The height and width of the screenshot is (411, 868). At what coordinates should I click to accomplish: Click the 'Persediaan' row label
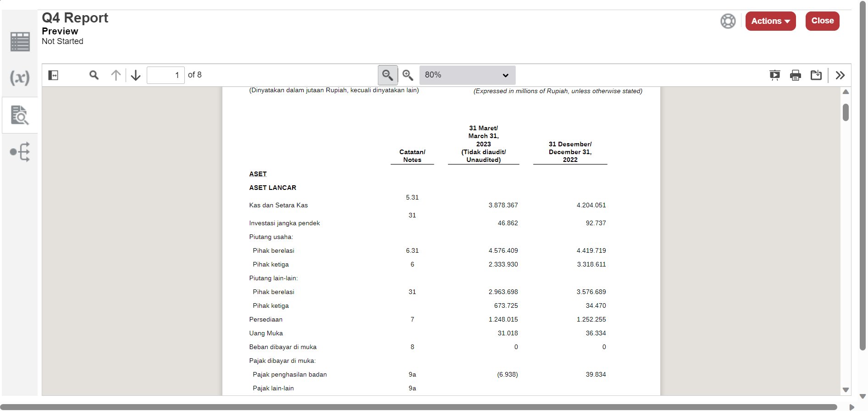[265, 320]
